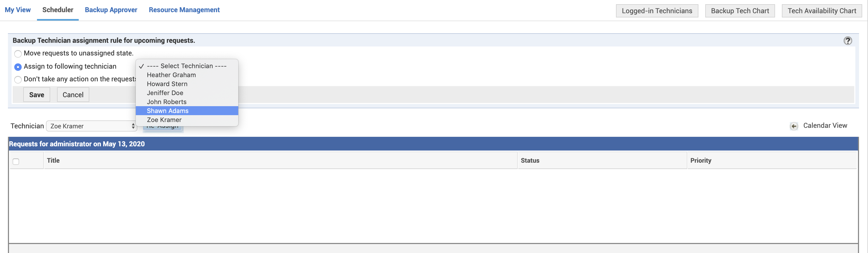Select 'Assign to following technician' radio
This screenshot has width=868, height=253.
[x=18, y=67]
